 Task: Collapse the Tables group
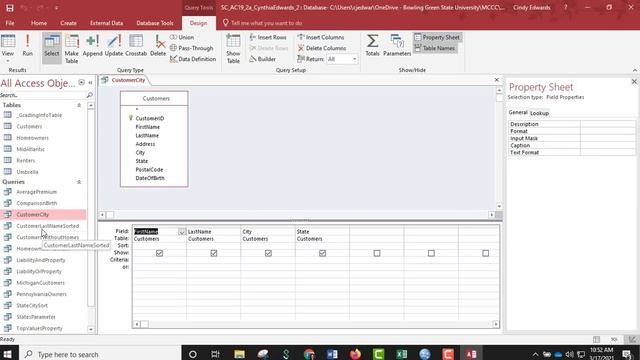79,105
